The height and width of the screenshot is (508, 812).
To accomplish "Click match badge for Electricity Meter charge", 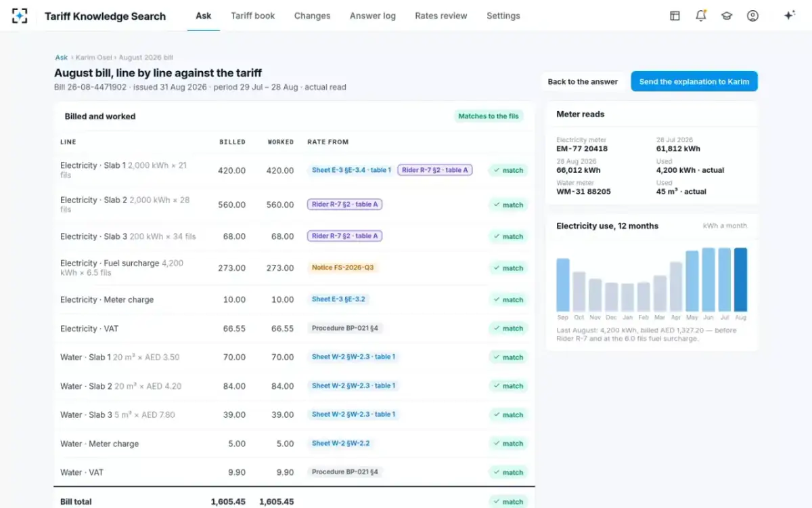I will point(508,299).
